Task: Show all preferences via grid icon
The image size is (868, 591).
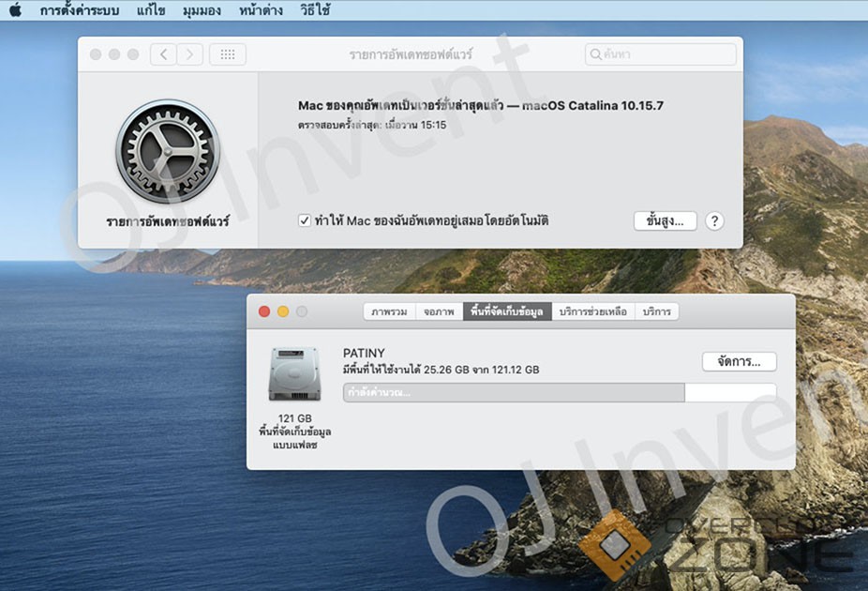Action: pos(228,54)
